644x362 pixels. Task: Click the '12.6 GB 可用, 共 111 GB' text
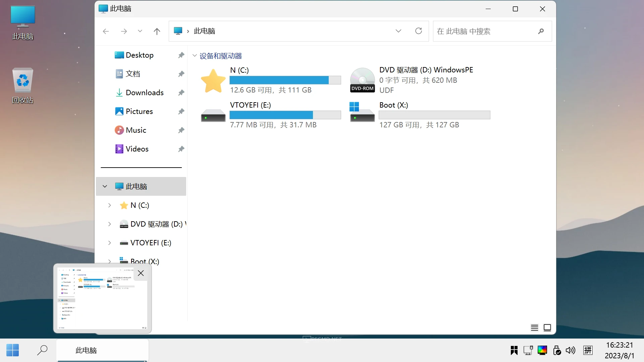pyautogui.click(x=271, y=90)
